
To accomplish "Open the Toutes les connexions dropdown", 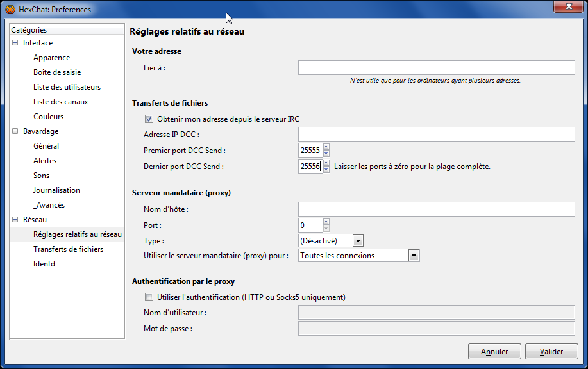I will pyautogui.click(x=414, y=255).
